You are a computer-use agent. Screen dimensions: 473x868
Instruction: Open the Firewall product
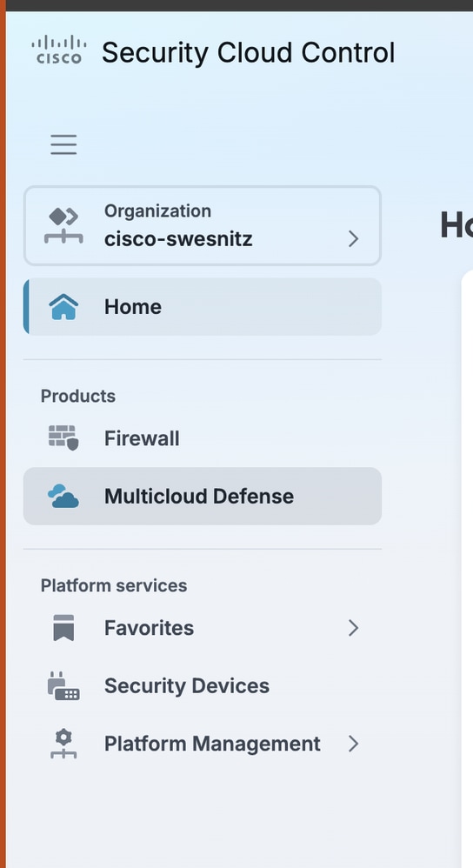[x=203, y=438]
